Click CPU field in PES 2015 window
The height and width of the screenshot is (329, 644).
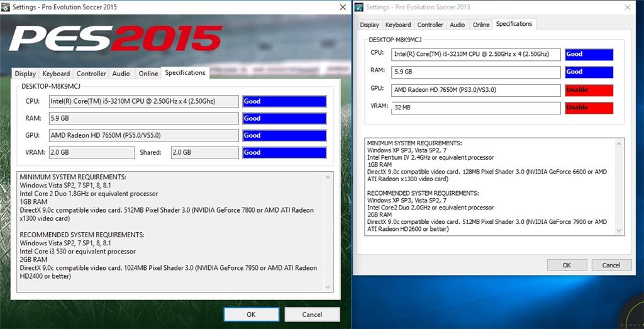(x=144, y=101)
